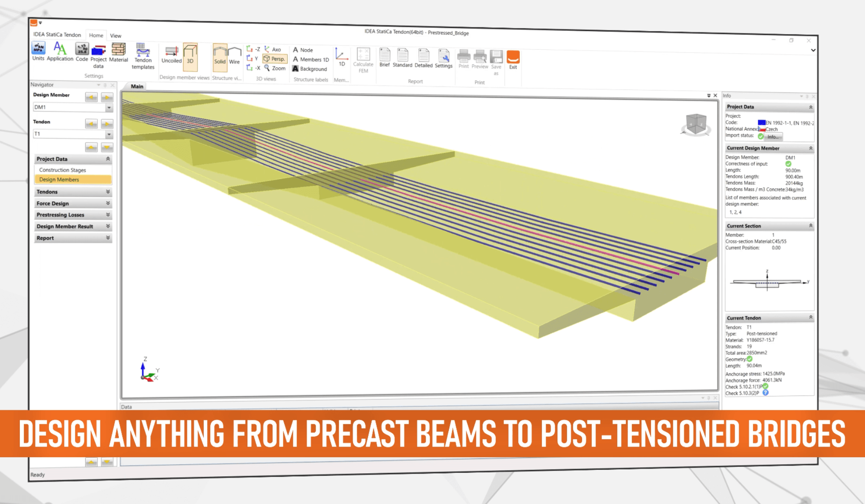Select the Main viewport tab
Viewport: 865px width, 504px height.
point(137,86)
